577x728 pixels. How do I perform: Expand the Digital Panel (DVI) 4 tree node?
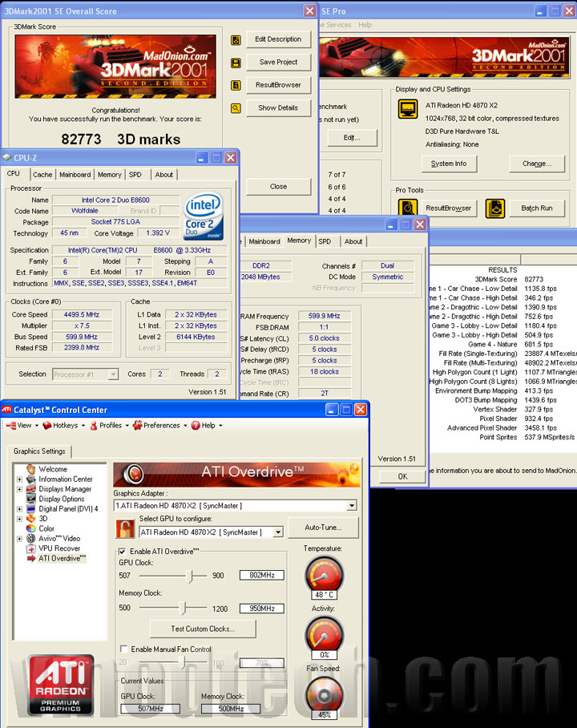point(19,509)
